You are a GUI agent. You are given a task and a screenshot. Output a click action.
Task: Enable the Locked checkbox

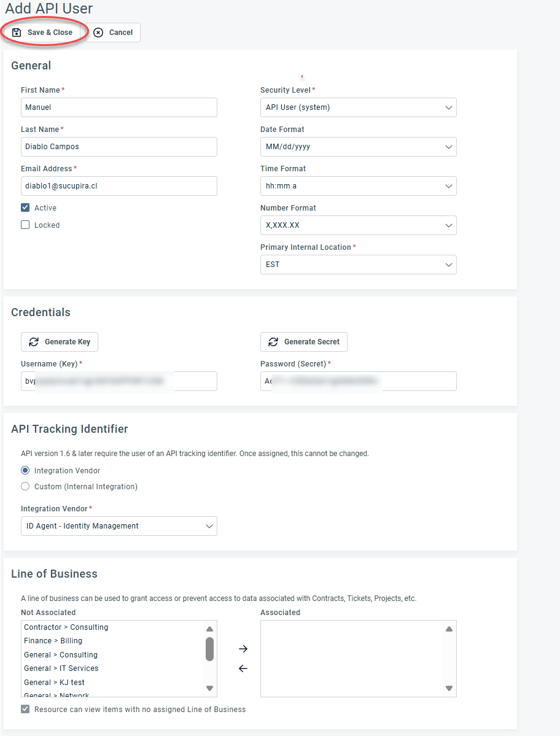coord(25,225)
